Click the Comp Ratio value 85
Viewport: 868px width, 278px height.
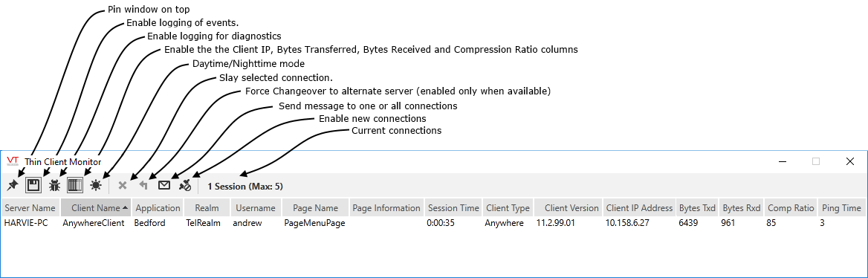tap(771, 223)
